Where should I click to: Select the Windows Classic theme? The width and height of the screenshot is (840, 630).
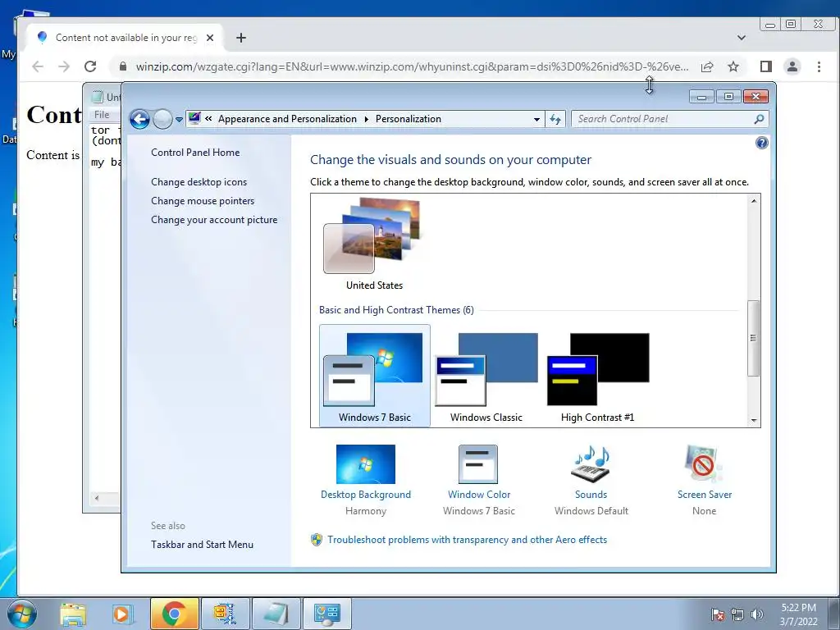point(486,376)
